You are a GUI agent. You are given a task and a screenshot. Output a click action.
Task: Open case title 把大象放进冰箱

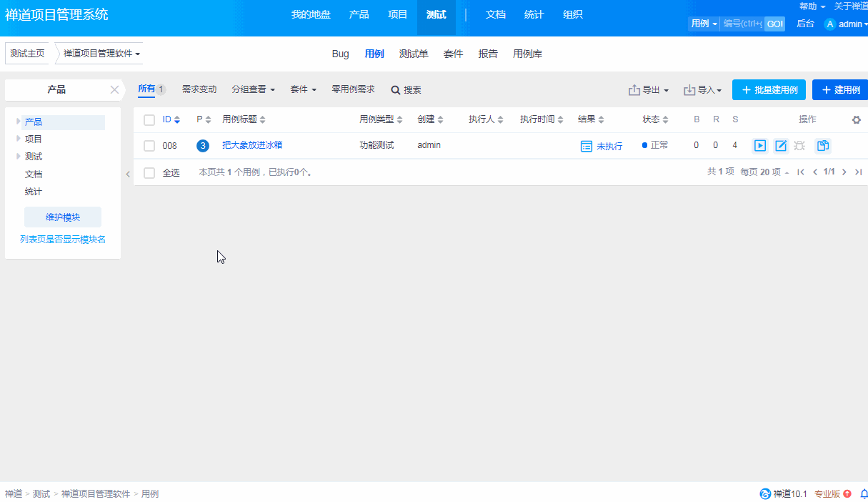[252, 145]
